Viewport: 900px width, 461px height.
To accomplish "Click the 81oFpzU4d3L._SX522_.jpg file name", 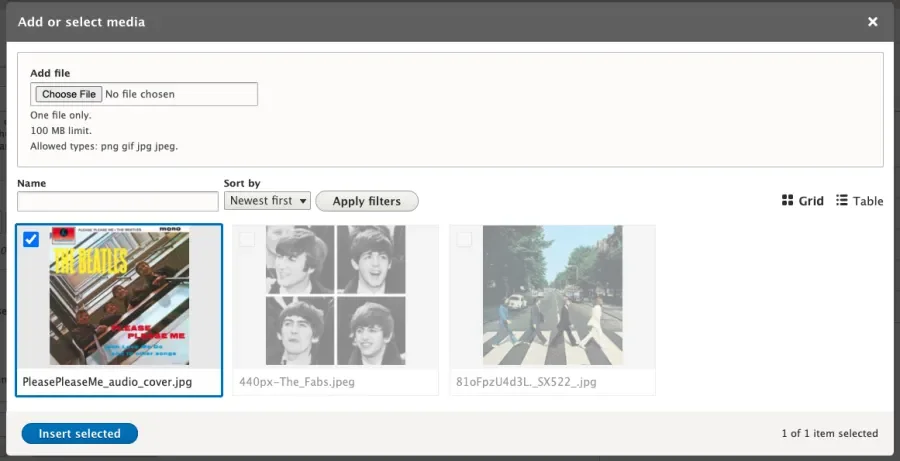I will [x=526, y=382].
